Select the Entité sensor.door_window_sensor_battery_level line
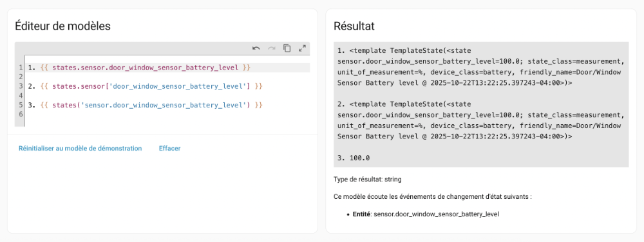The width and height of the screenshot is (644, 242). [425, 214]
